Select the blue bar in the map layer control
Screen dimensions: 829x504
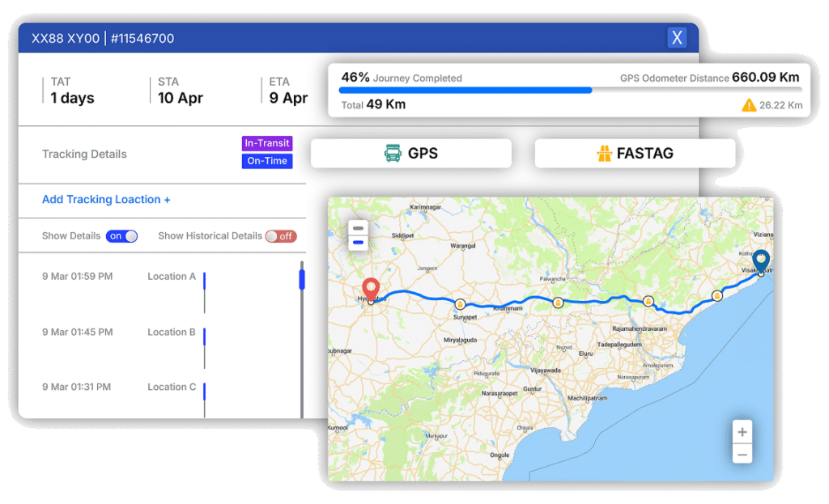(x=358, y=243)
